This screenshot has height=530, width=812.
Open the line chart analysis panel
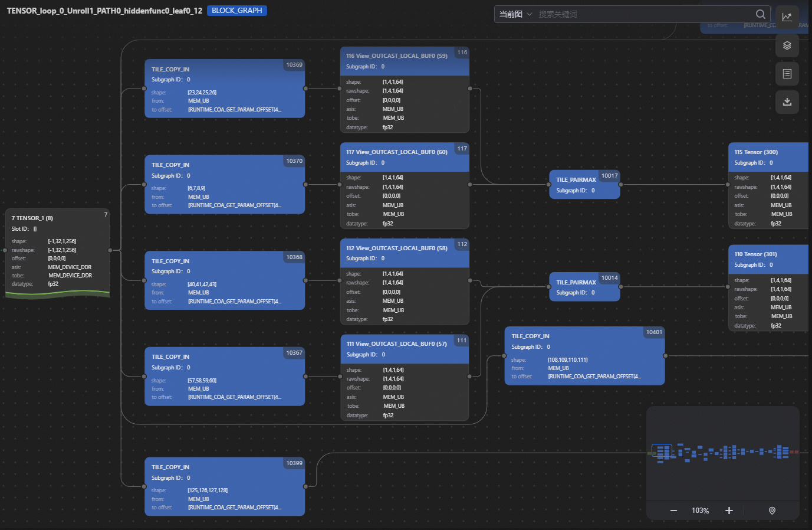(x=787, y=17)
